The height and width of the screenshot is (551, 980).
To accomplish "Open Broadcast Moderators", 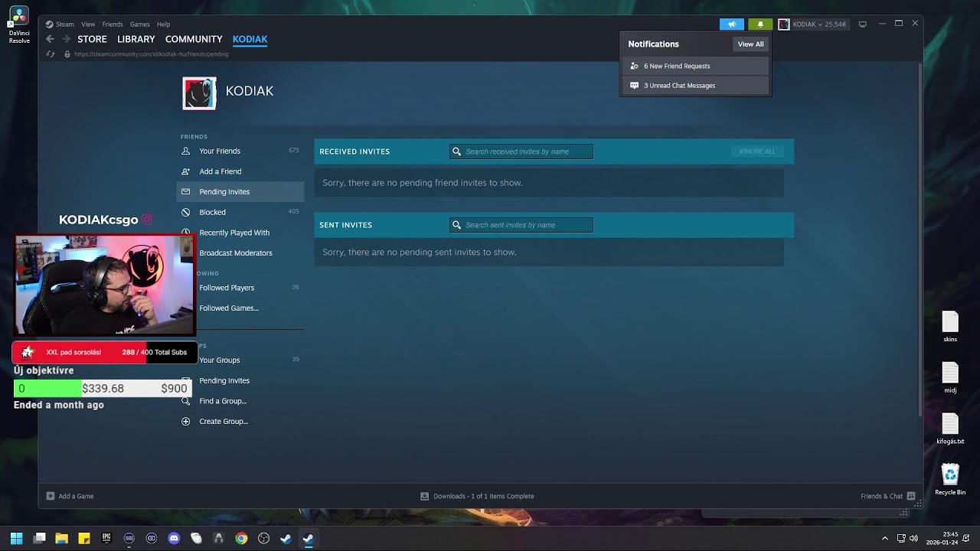I will [x=236, y=253].
